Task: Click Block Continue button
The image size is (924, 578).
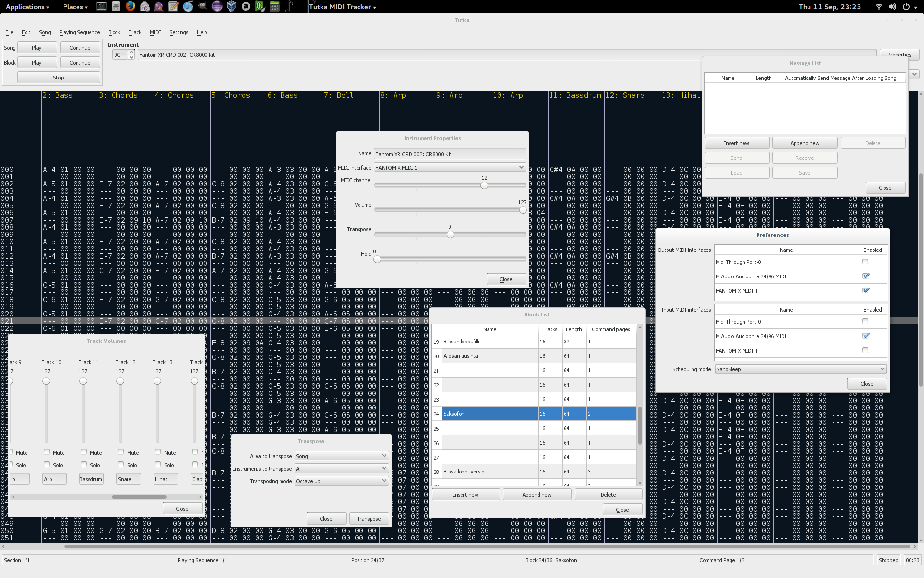Action: pos(80,63)
